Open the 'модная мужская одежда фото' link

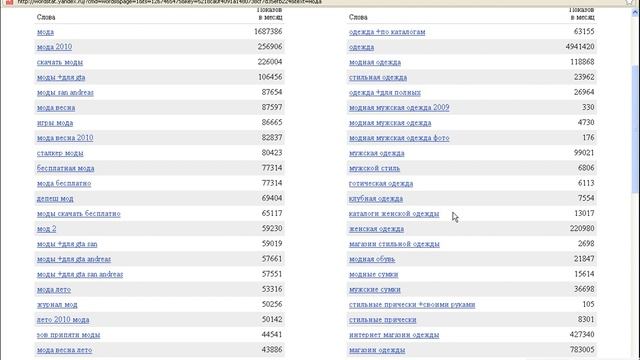point(399,138)
